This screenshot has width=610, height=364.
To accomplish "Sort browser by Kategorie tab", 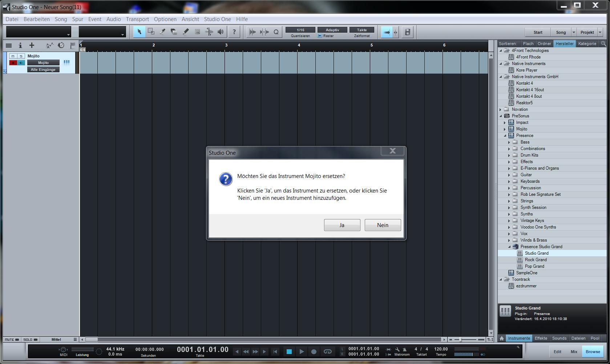I will click(587, 44).
